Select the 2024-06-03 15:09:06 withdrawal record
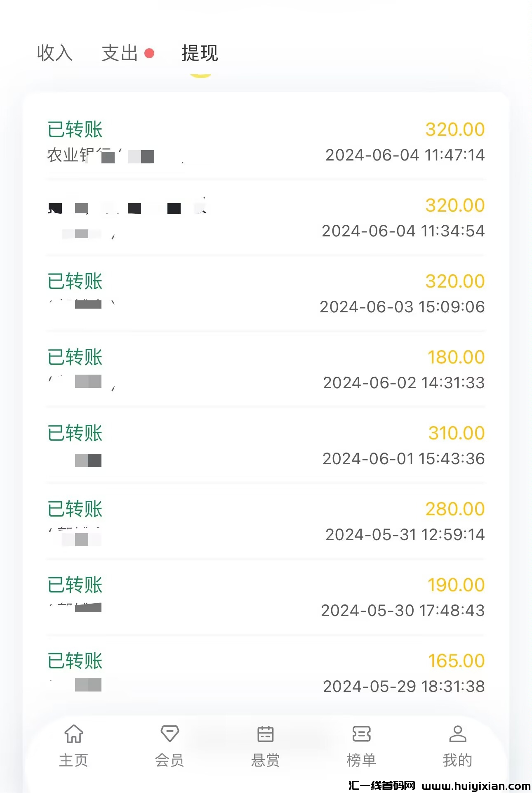The image size is (532, 793). (266, 293)
